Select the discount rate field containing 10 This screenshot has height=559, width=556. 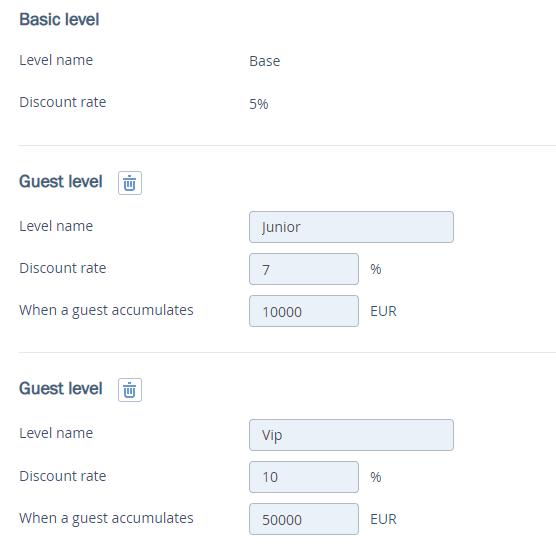[x=304, y=477]
